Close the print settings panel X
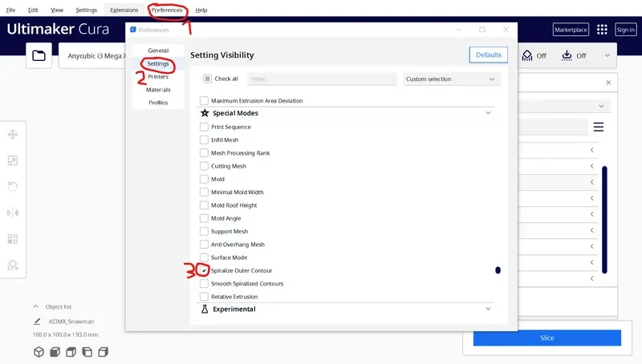Screen dimensions: 642x364 pos(608,83)
